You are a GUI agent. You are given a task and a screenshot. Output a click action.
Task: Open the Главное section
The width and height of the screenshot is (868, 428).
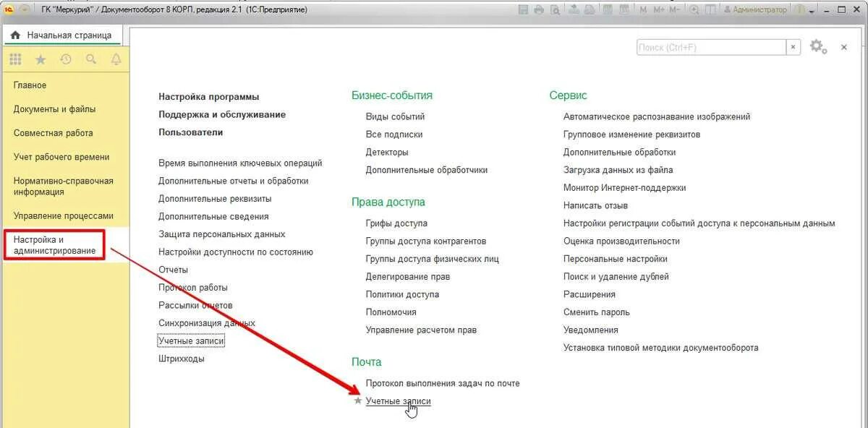click(30, 85)
